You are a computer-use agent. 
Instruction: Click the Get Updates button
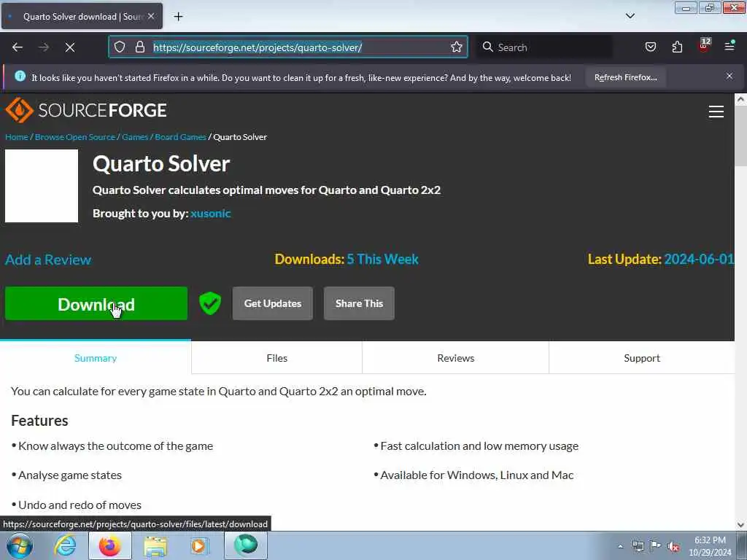click(x=273, y=303)
